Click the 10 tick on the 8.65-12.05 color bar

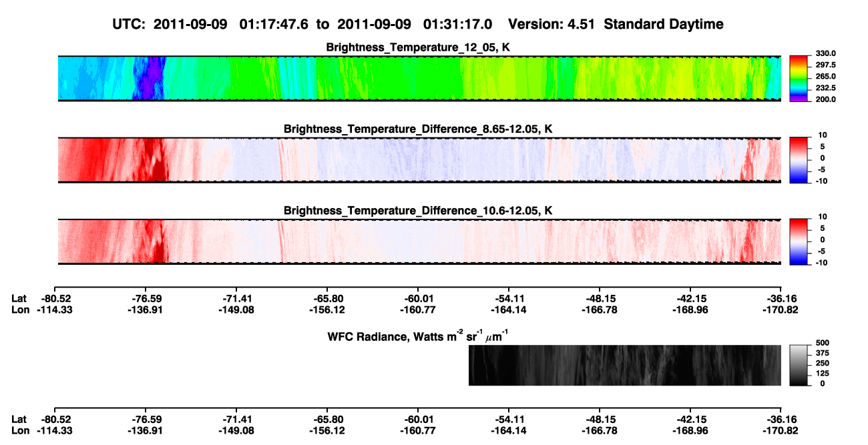point(821,135)
